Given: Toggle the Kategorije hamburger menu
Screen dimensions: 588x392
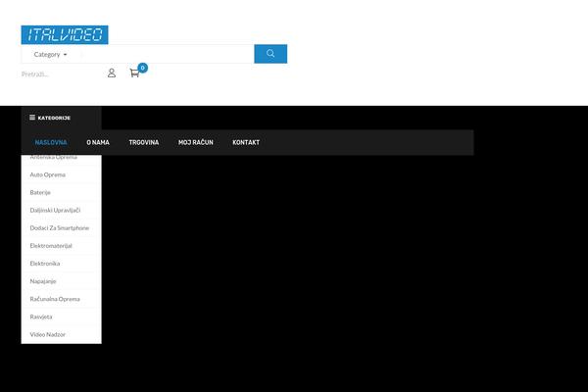Looking at the screenshot, I should tap(50, 118).
